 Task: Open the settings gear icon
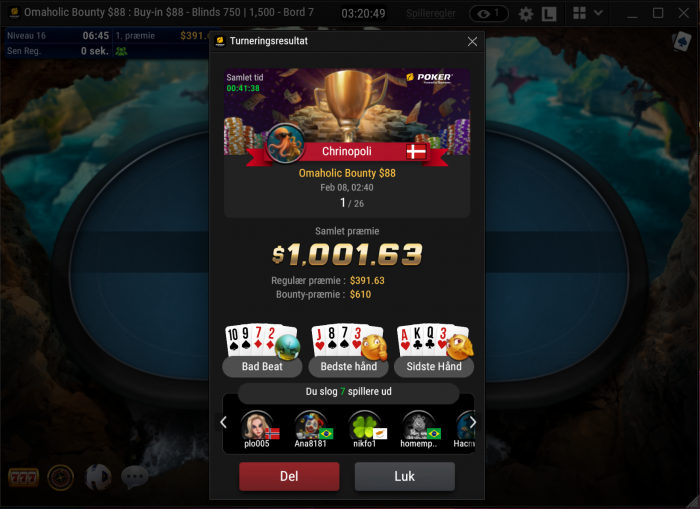pyautogui.click(x=526, y=14)
